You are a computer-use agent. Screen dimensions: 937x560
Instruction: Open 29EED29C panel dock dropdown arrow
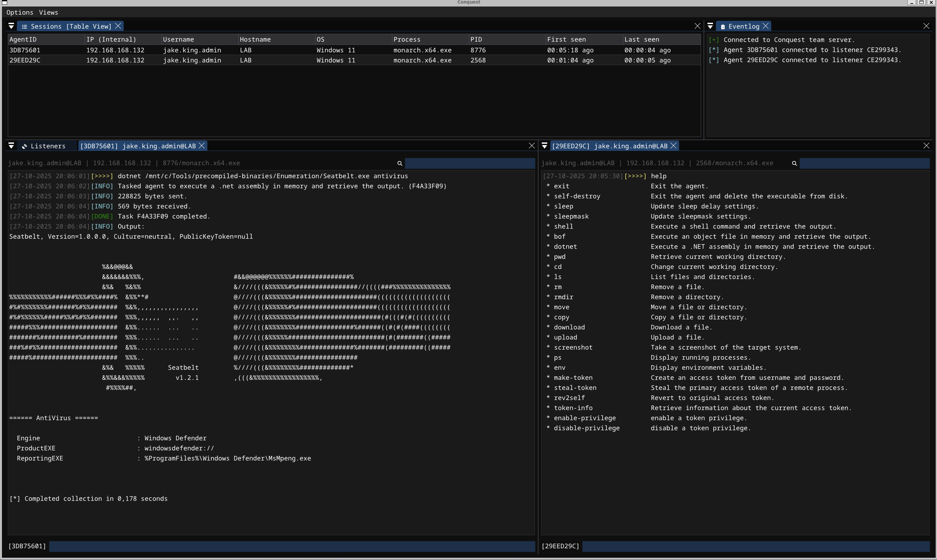[x=544, y=146]
